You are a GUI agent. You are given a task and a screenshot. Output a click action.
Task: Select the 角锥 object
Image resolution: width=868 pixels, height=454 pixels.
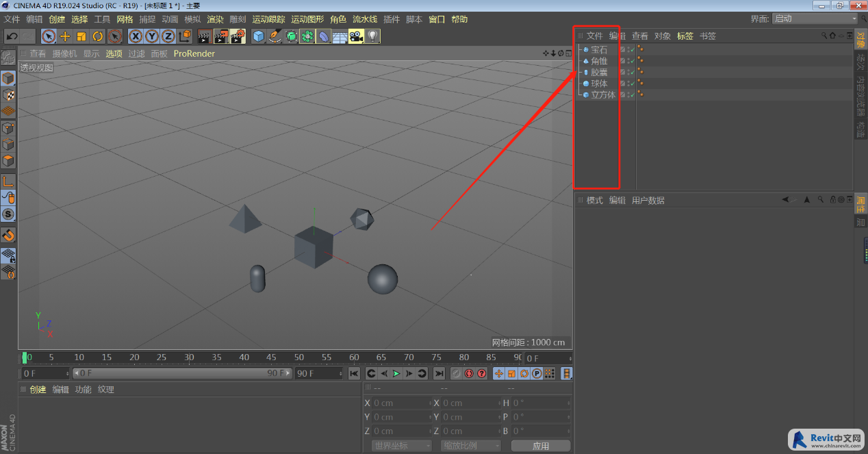599,61
